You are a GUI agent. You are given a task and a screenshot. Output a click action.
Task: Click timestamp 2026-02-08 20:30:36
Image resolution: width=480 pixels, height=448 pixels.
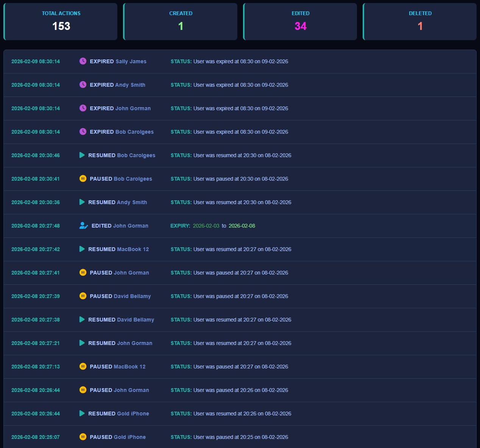(x=36, y=202)
